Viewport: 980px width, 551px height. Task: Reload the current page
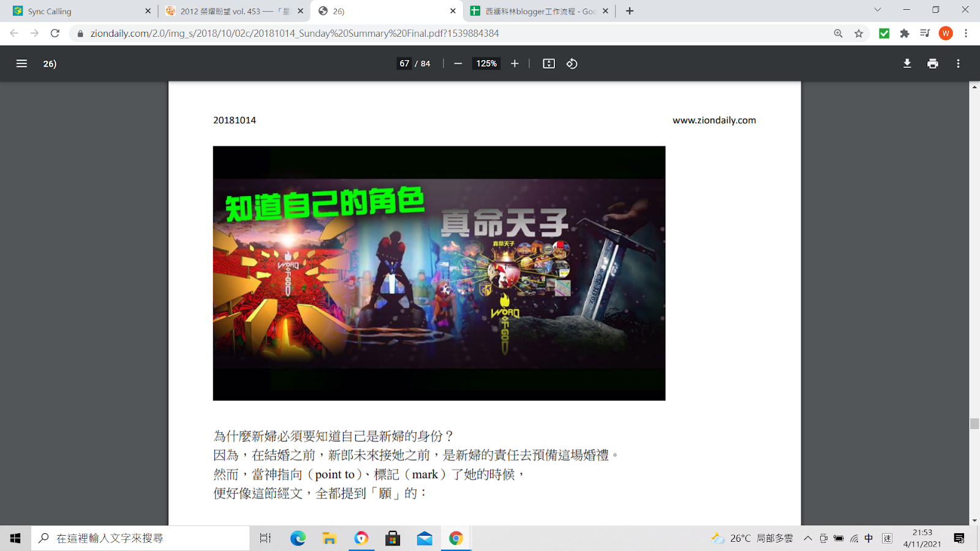pyautogui.click(x=55, y=33)
